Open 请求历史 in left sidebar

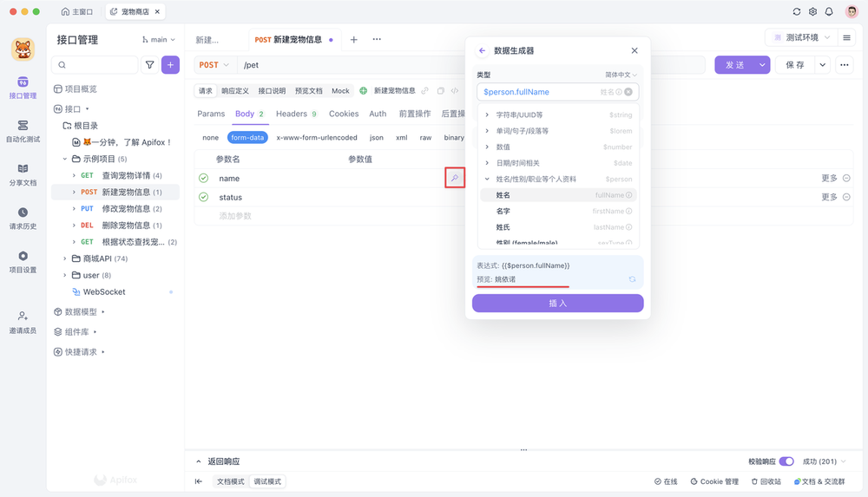coord(23,218)
